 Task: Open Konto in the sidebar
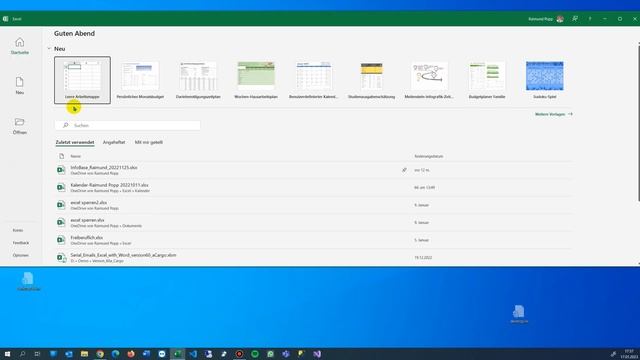click(18, 230)
